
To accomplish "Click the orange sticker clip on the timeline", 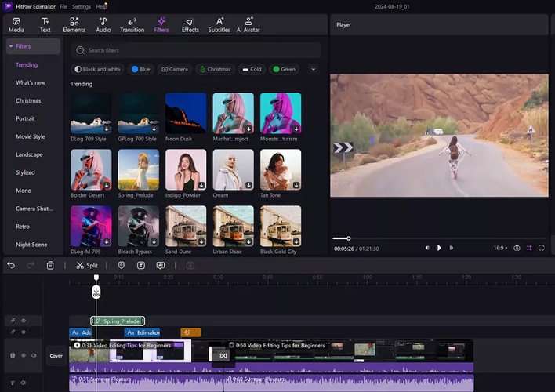I will [190, 332].
